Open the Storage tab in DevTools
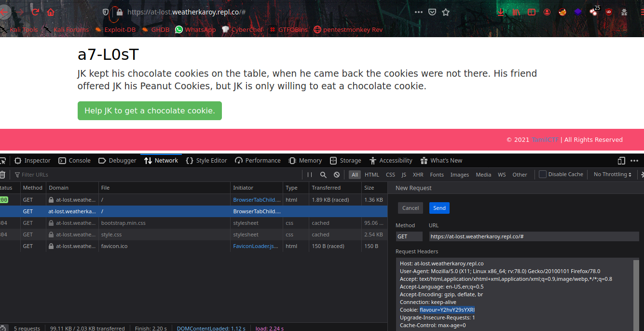This screenshot has height=331, width=644. pos(345,160)
